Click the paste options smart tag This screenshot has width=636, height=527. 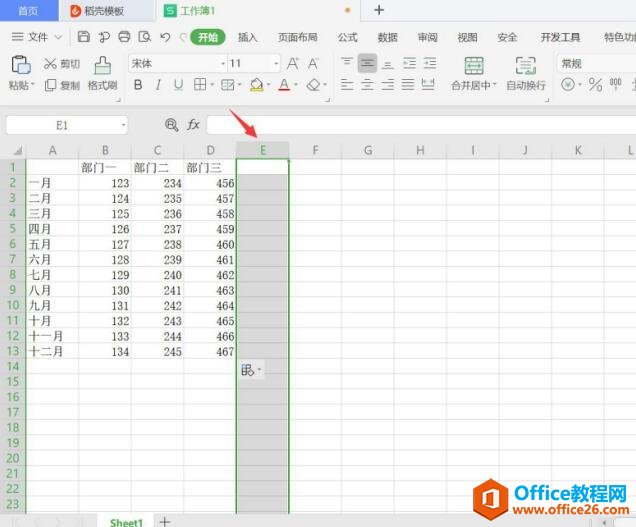tap(251, 370)
